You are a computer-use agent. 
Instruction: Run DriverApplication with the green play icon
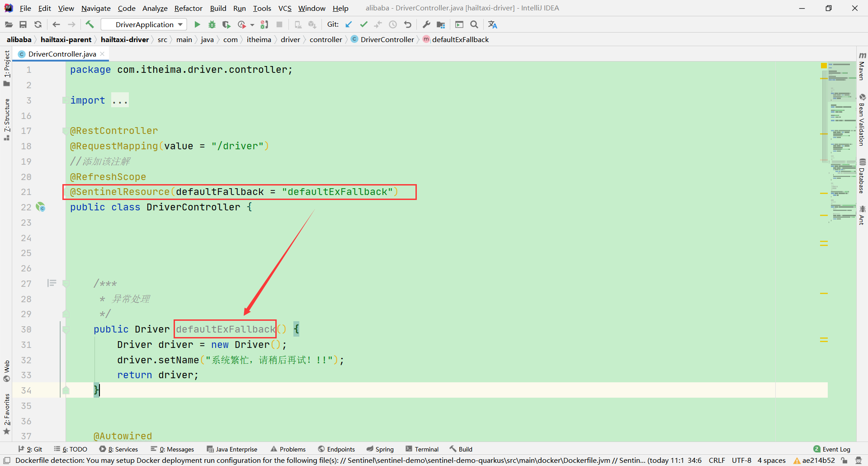[197, 24]
